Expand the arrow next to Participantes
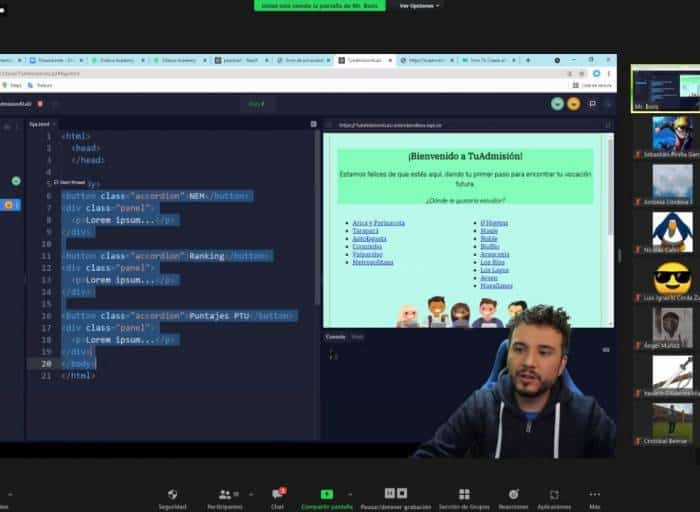 pyautogui.click(x=251, y=494)
